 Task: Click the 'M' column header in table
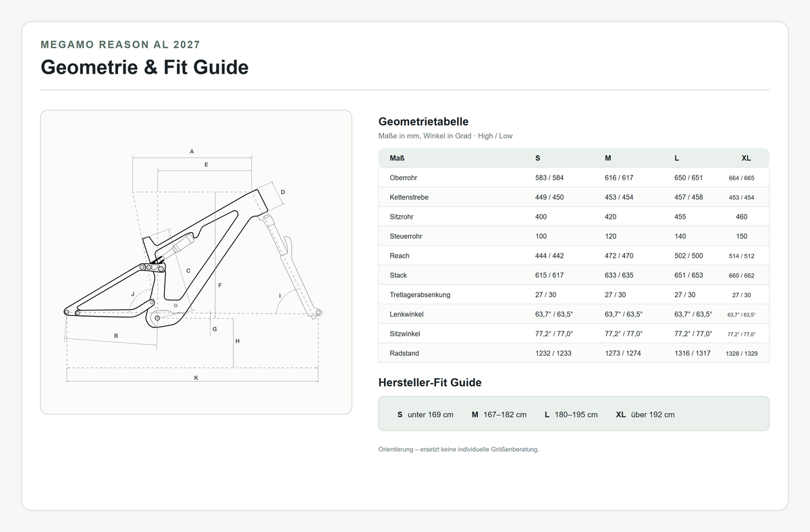coord(608,158)
